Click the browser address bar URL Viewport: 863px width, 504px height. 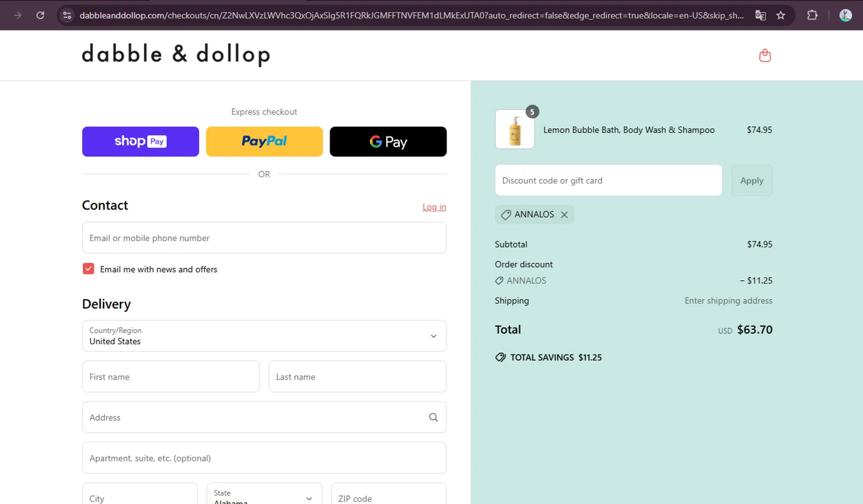(x=411, y=16)
